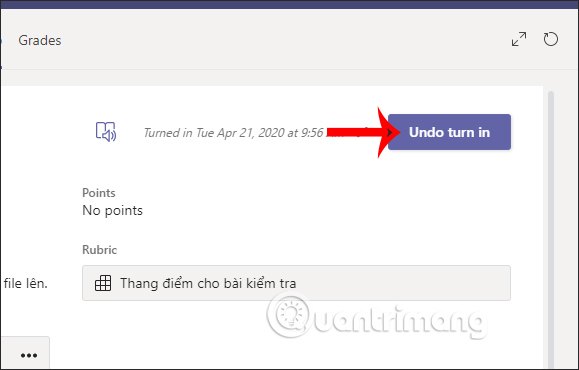Click the Points label
This screenshot has width=579, height=370.
coord(99,193)
